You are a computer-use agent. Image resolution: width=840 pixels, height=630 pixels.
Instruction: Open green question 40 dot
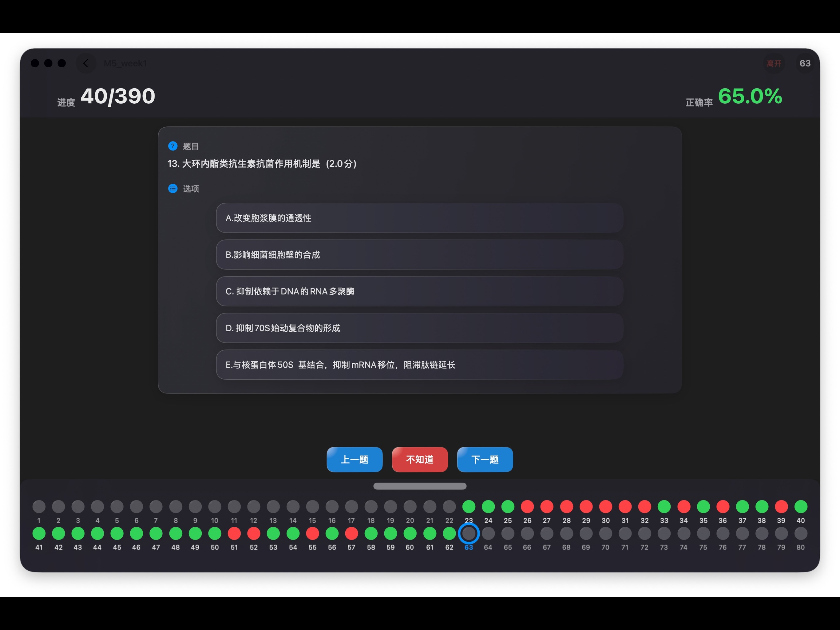tap(801, 507)
